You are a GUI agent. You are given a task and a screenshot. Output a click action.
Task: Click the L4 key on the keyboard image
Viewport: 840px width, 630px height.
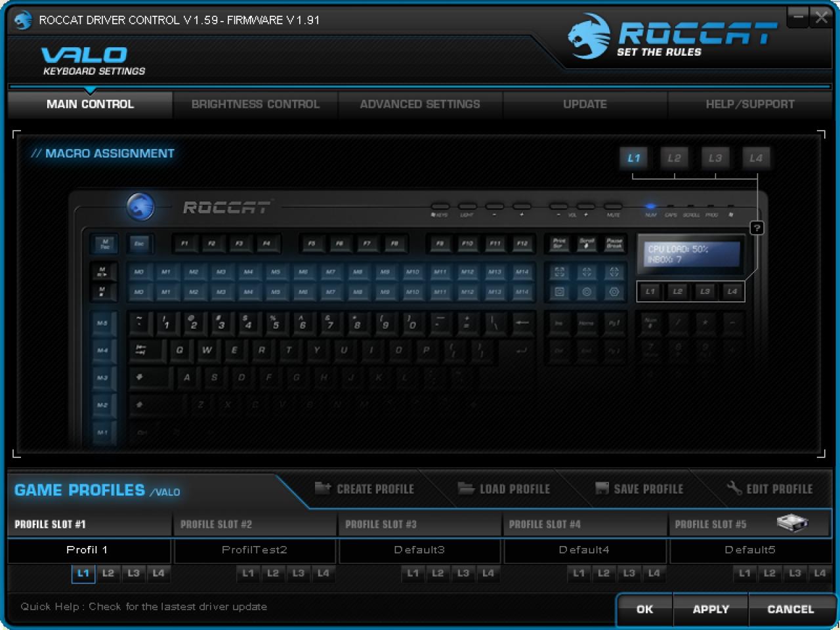tap(732, 291)
